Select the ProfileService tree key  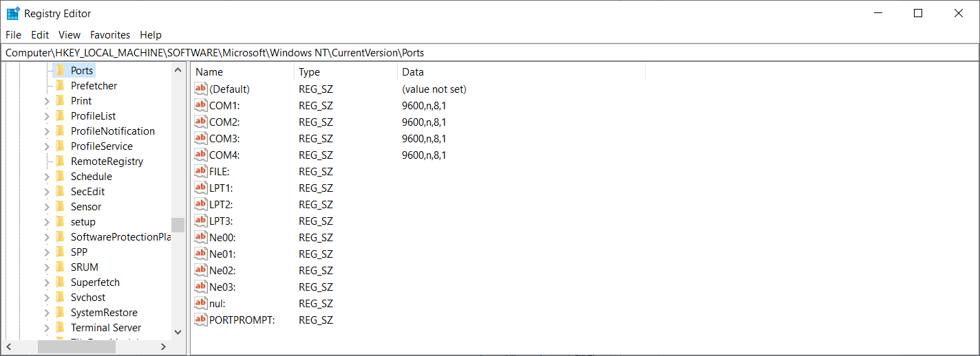coord(101,146)
